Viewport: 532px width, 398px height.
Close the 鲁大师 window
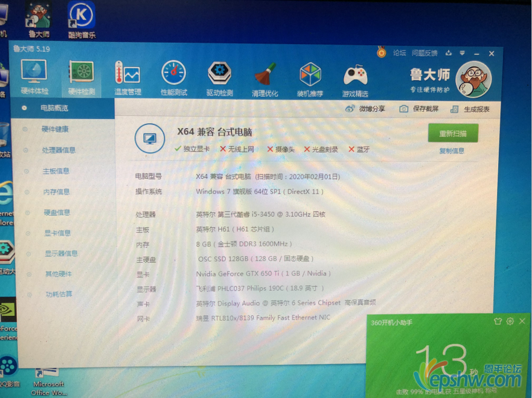pos(492,54)
